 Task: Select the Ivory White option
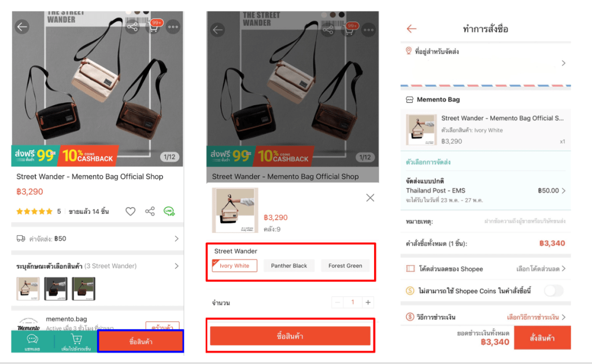click(234, 266)
